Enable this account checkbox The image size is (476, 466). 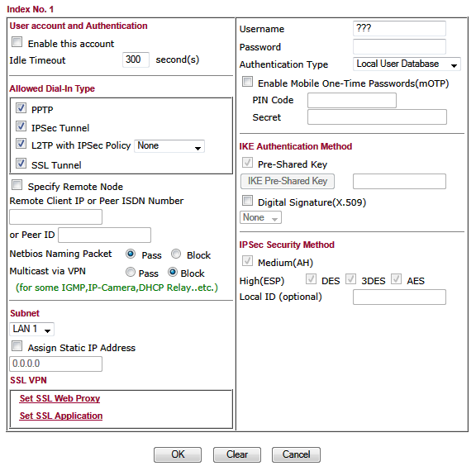[17, 42]
